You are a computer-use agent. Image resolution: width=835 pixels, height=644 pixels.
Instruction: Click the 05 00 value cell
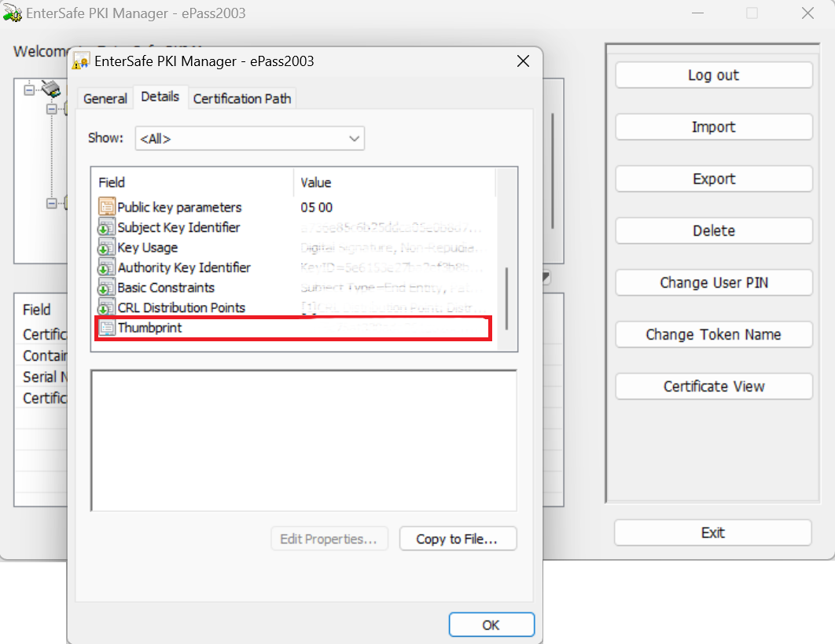(316, 208)
